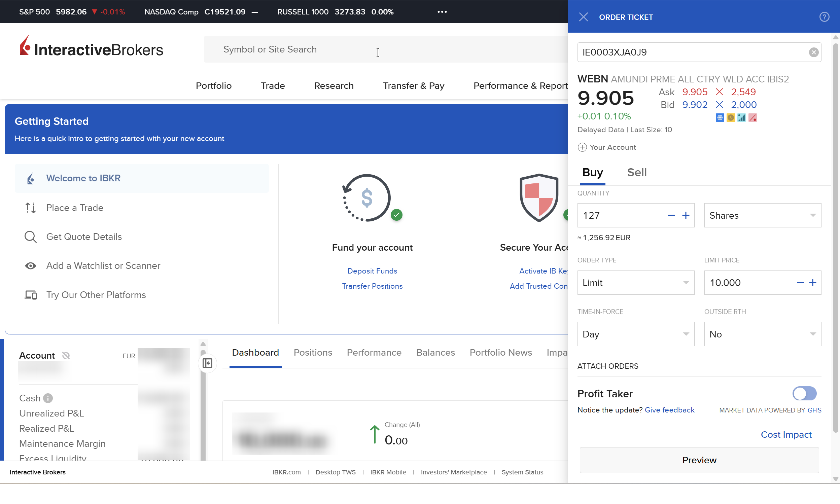The width and height of the screenshot is (840, 504).
Task: Click the hide account values eye icon
Action: (x=66, y=356)
